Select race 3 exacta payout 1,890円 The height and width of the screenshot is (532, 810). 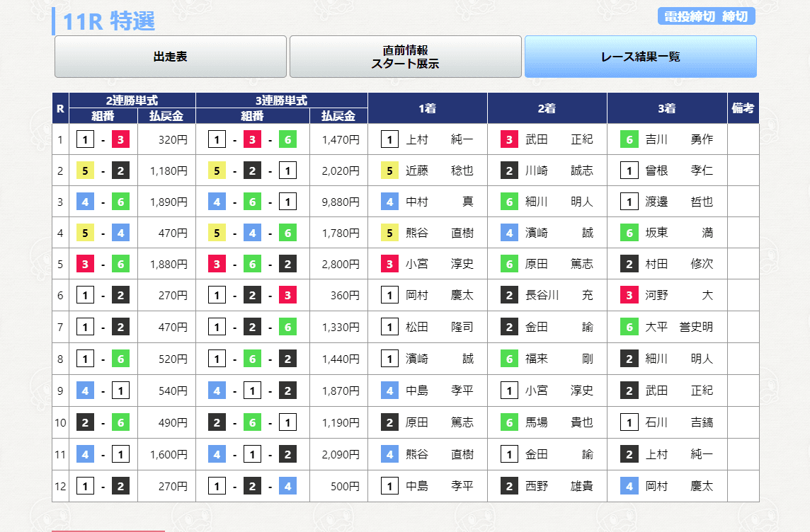[169, 202]
